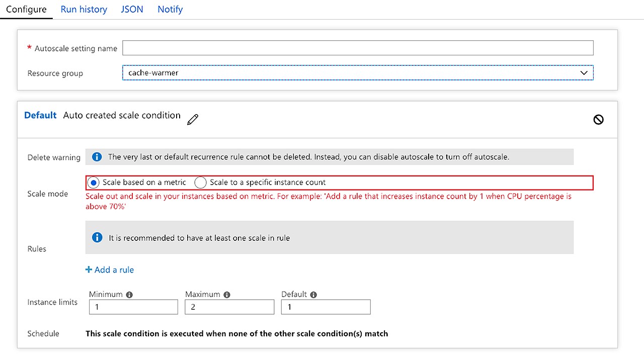This screenshot has height=362, width=644.
Task: Click the Maximum instance limit field
Action: pyautogui.click(x=229, y=307)
